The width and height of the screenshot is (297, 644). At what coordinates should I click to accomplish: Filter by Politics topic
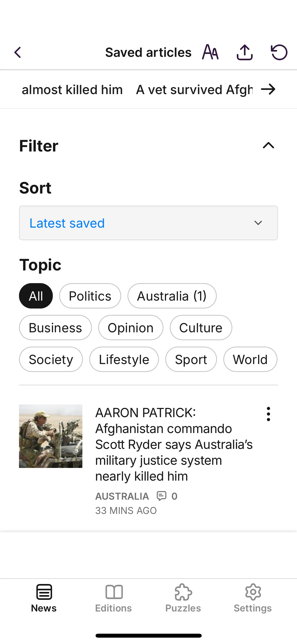click(90, 296)
